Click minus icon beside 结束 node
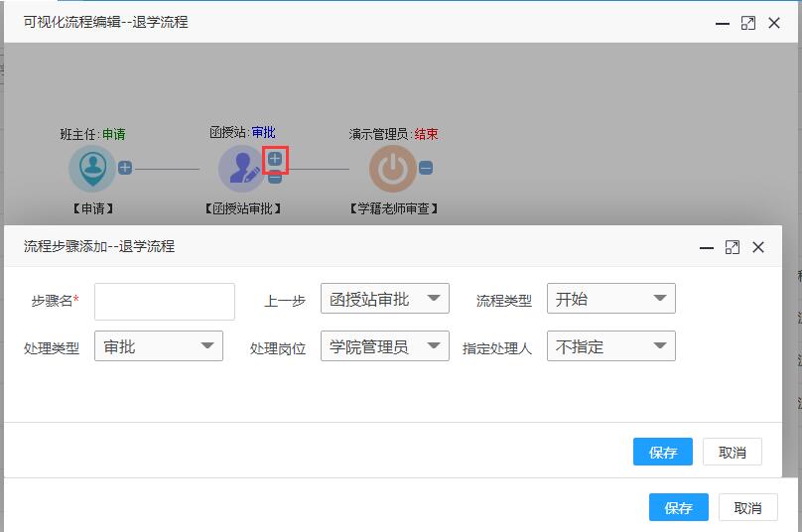Screen dimensions: 802x532 (426, 168)
